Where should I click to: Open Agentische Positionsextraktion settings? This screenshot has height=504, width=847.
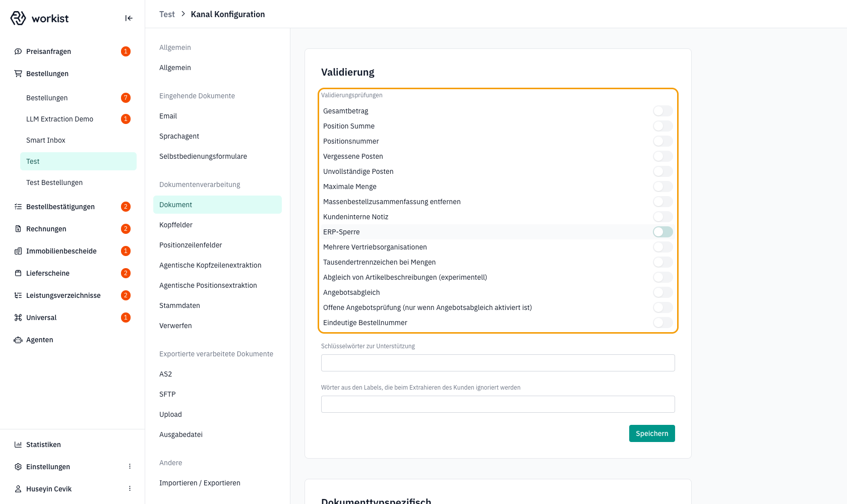click(217, 285)
